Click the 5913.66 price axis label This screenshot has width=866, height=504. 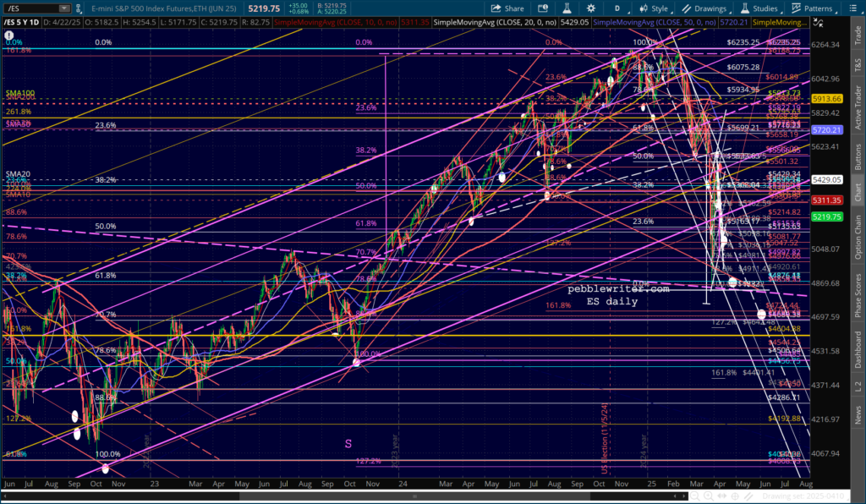[x=827, y=99]
